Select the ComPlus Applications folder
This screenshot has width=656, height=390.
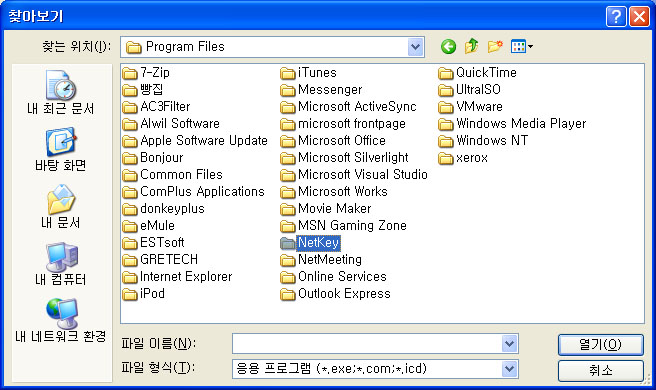pos(194,192)
